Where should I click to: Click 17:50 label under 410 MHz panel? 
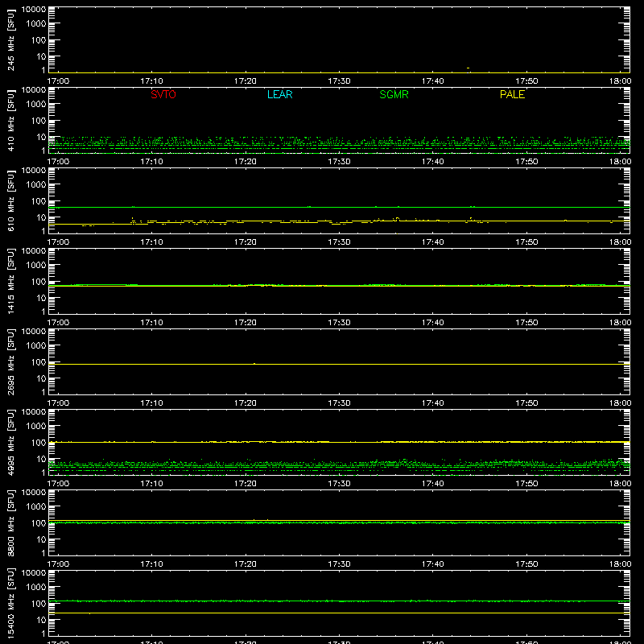[x=526, y=162]
